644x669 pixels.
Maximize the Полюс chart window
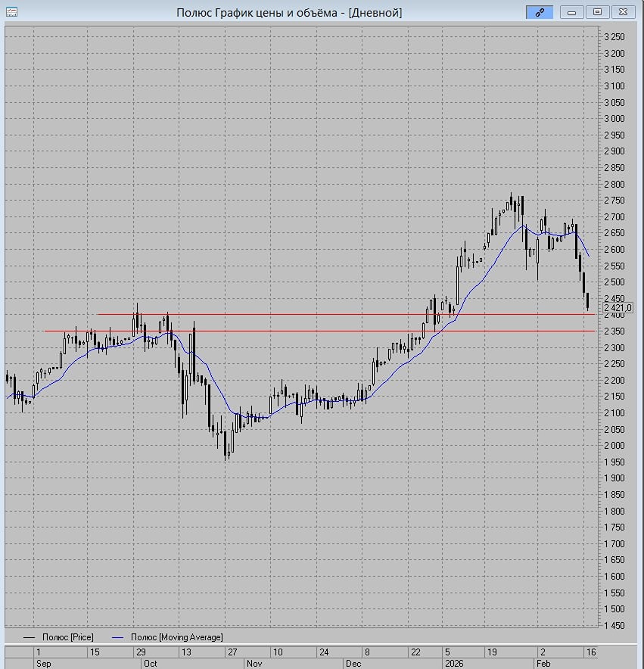598,12
